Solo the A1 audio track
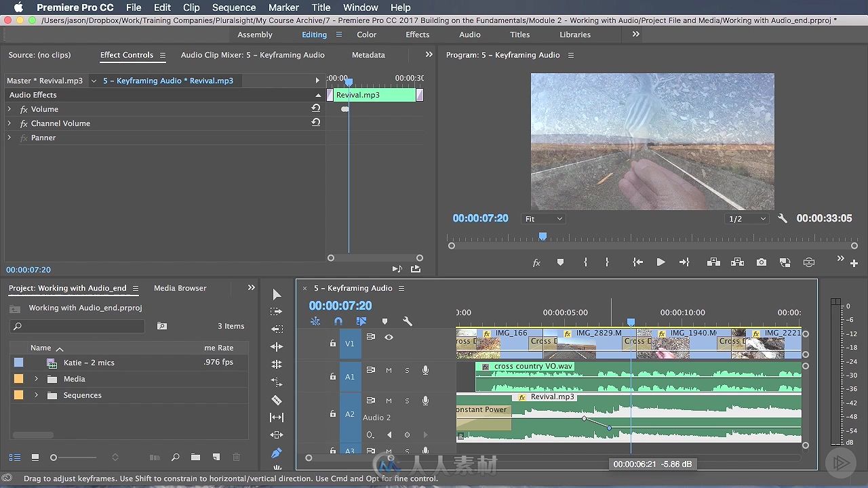The height and width of the screenshot is (488, 868). 407,370
